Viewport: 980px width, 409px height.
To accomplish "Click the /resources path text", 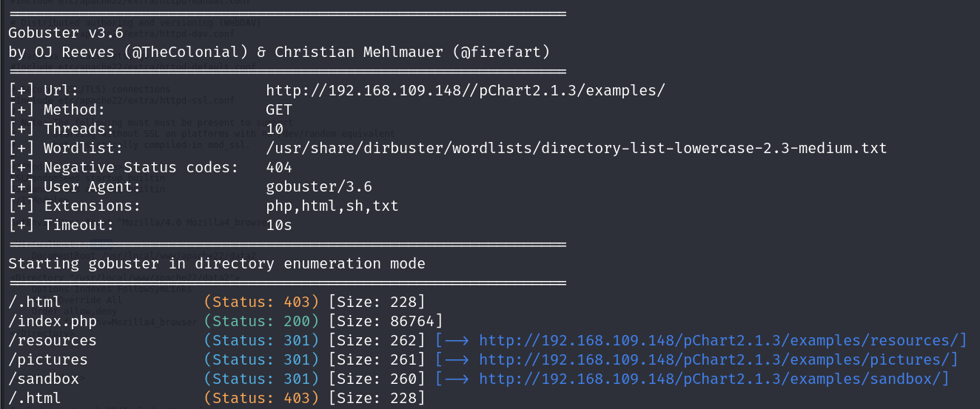I will 53,340.
